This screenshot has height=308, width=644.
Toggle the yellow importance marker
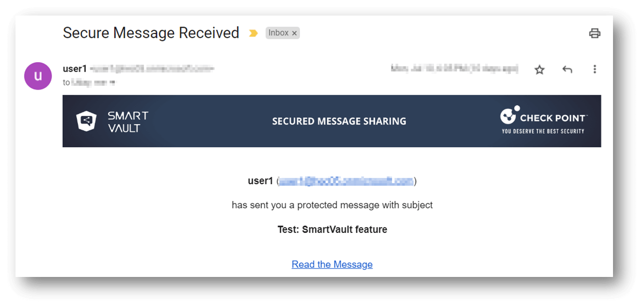[253, 33]
